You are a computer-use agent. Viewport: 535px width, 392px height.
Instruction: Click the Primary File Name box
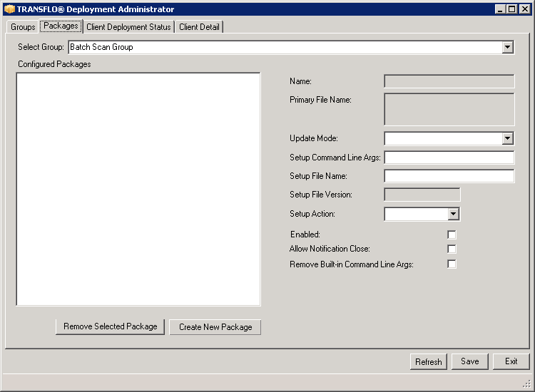coord(449,110)
